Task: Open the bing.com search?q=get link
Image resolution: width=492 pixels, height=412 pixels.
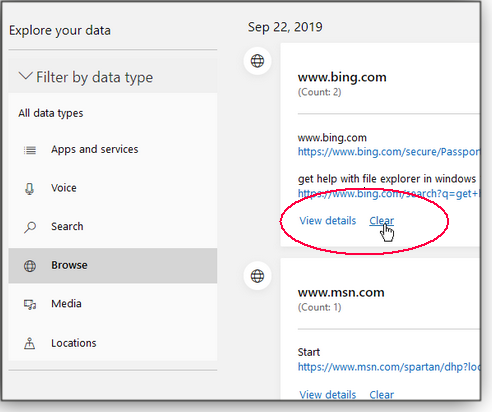Action: (389, 193)
